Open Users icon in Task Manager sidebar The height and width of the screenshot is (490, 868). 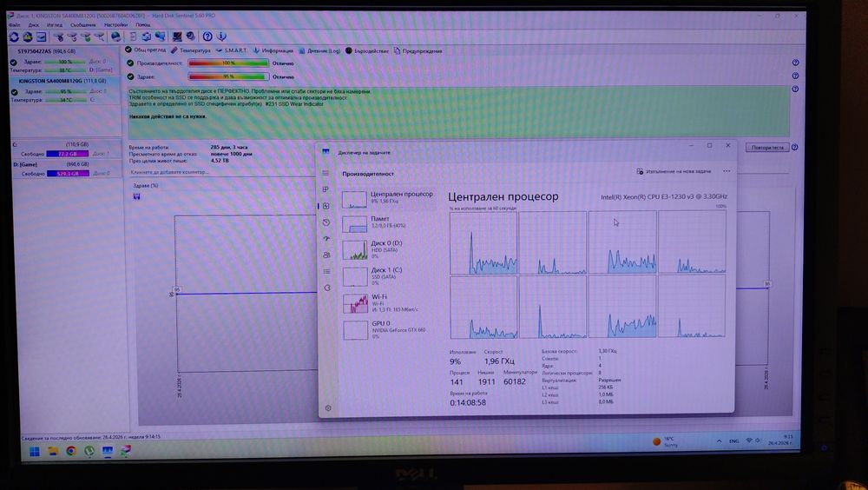[326, 255]
